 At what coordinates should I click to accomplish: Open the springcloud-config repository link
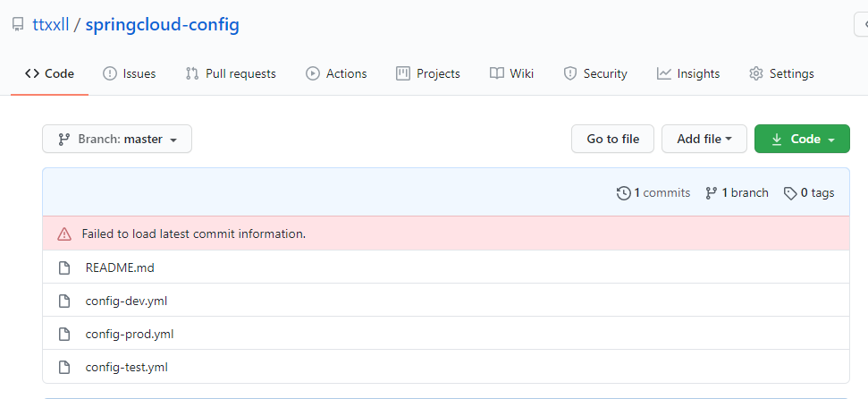[x=162, y=25]
